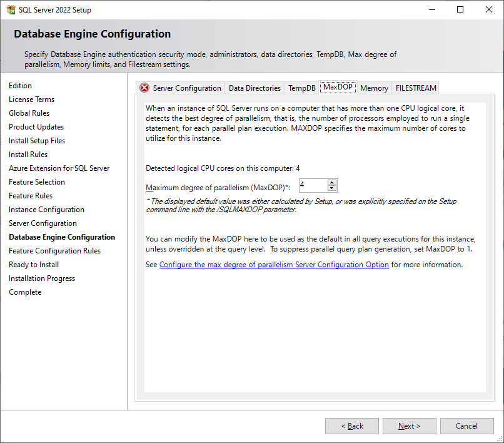Open the Configure max degree of parallelism link
The image size is (504, 443).
point(274,265)
